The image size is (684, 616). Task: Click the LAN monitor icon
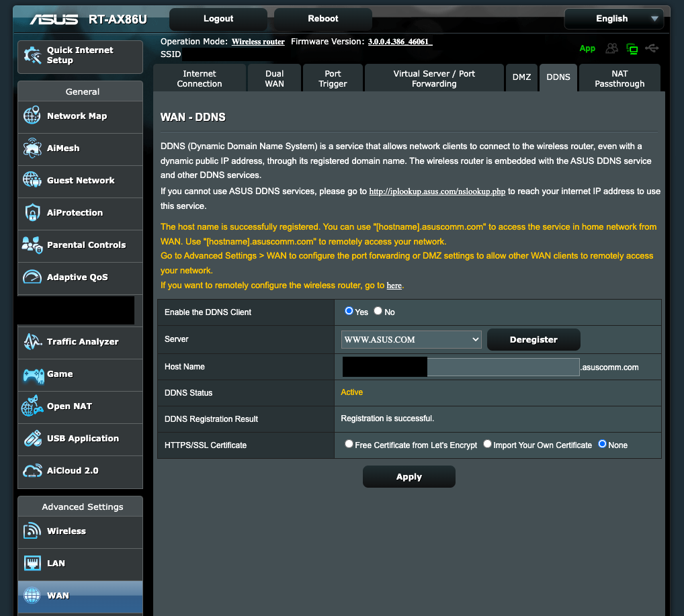pyautogui.click(x=32, y=563)
